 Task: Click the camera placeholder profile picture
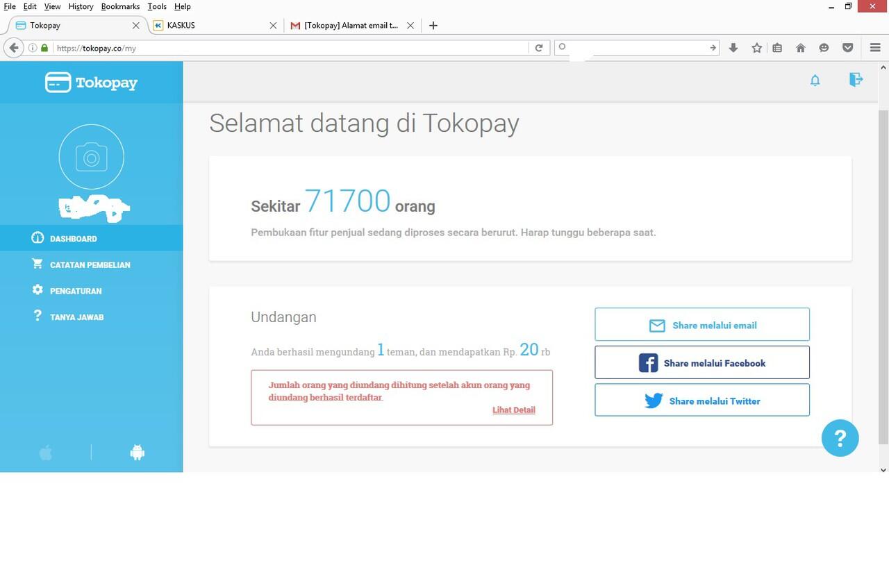(91, 156)
